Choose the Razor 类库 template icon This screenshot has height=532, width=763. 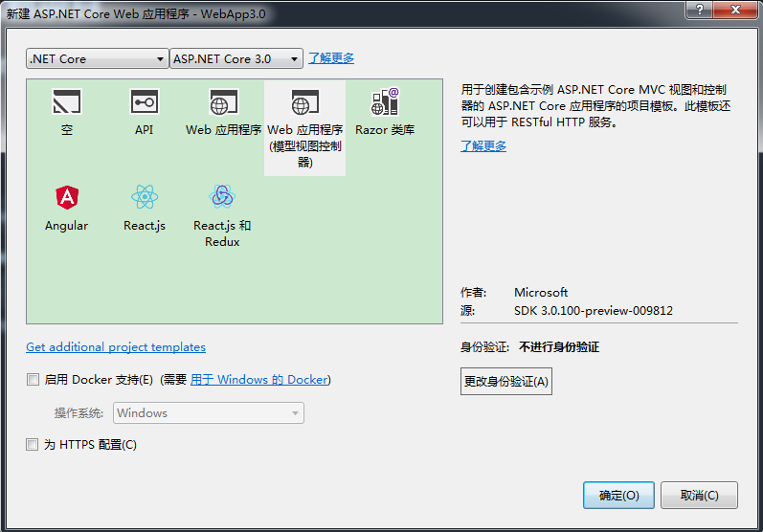tap(385, 101)
